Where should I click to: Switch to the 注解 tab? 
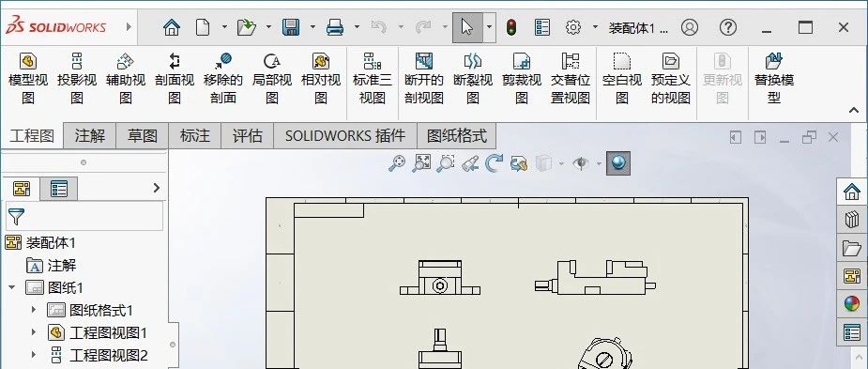pyautogui.click(x=90, y=136)
